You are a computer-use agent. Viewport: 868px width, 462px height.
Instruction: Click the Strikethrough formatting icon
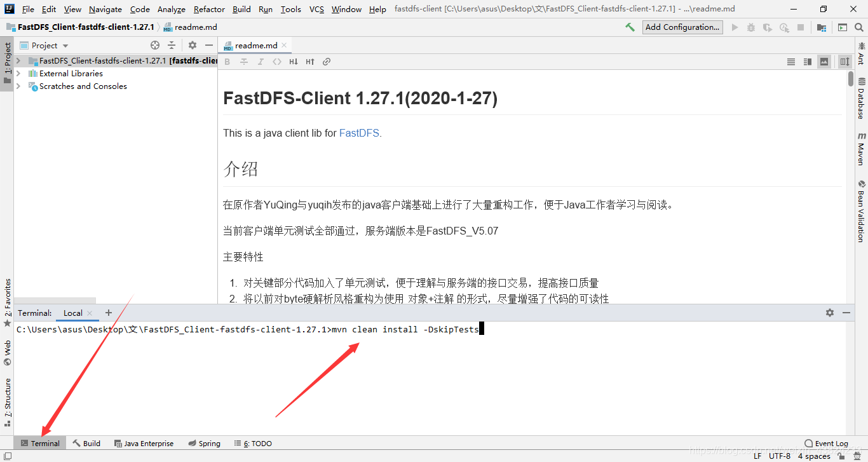244,62
